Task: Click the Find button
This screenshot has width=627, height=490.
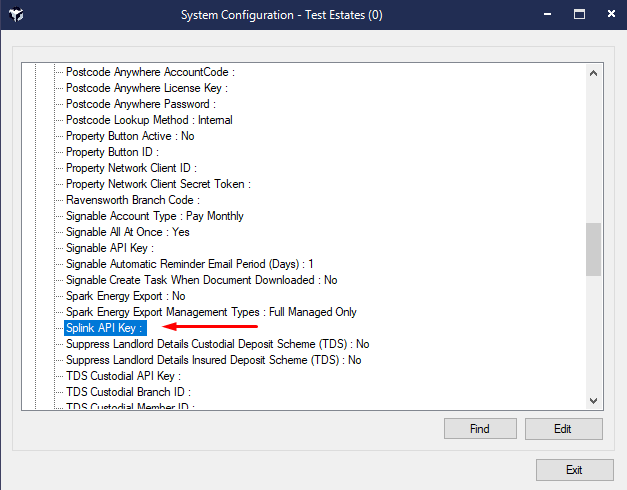Action: click(x=479, y=429)
